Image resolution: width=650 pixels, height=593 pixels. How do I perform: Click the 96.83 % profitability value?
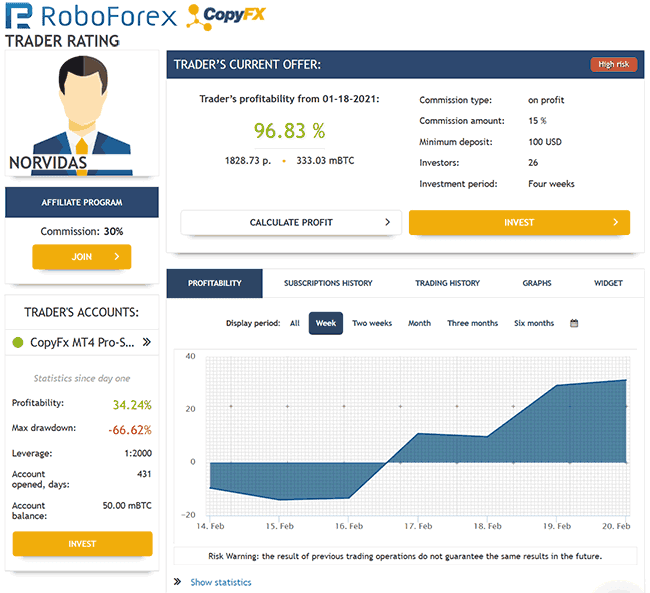[x=289, y=131]
